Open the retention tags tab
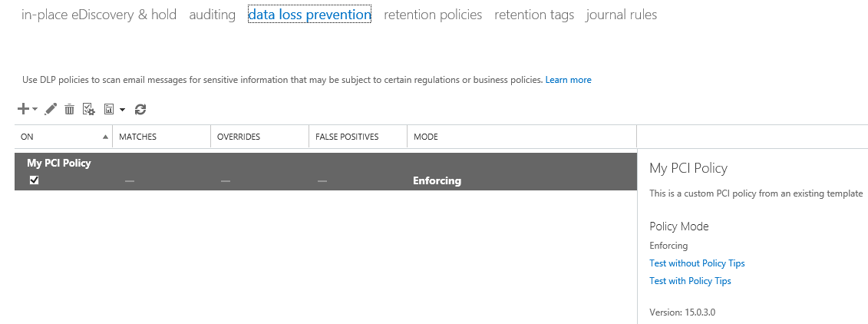The height and width of the screenshot is (324, 868). tap(534, 15)
